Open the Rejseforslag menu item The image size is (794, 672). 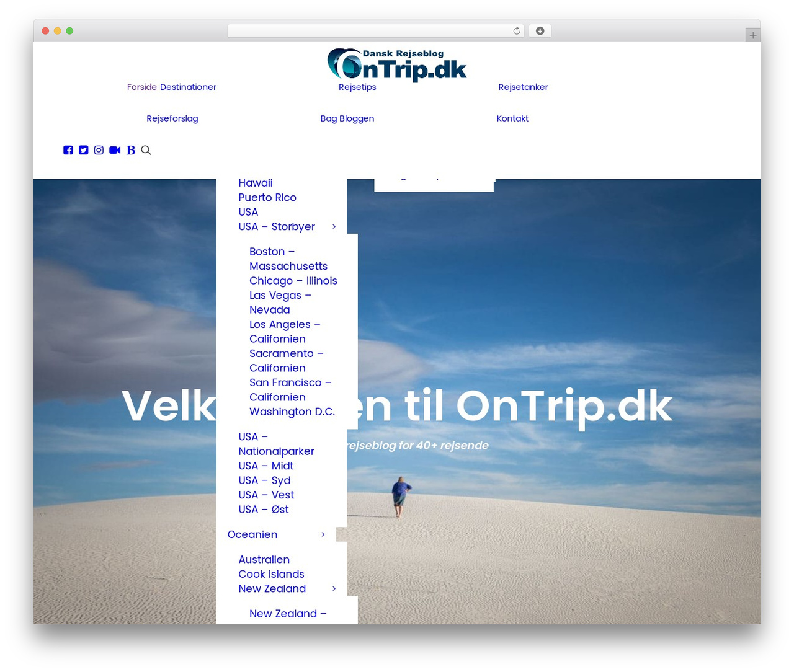(x=172, y=118)
